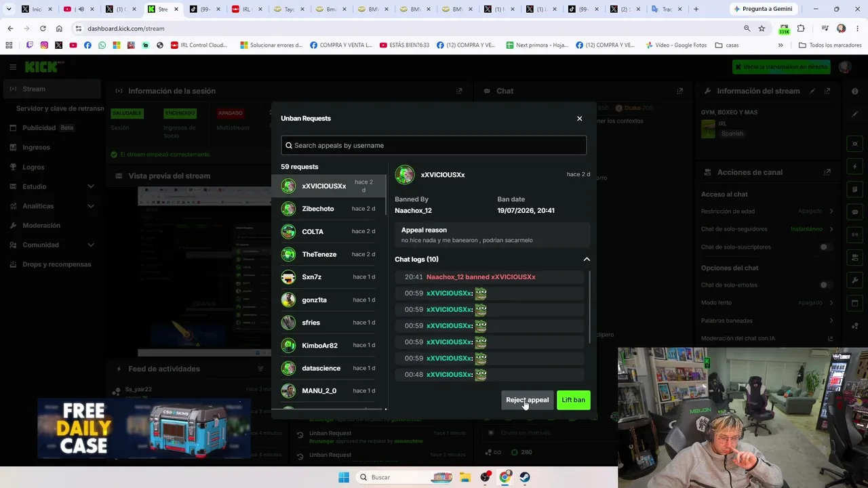Open MANU_2_0's unban request

[x=329, y=391]
